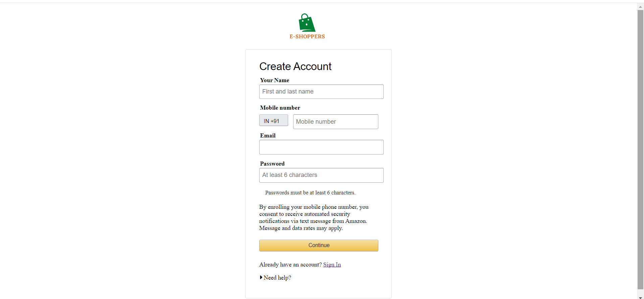Click the password length requirement note
The height and width of the screenshot is (299, 644).
click(310, 193)
